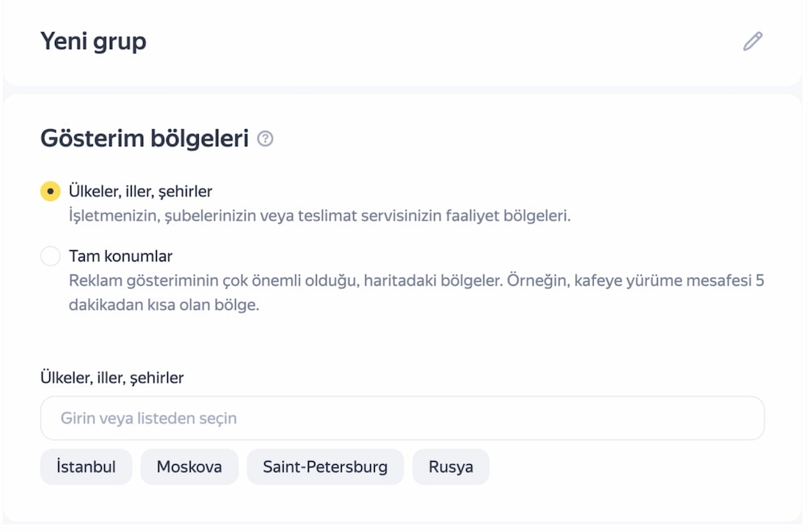The width and height of the screenshot is (808, 532).
Task: Click the Yeni grup group title
Action: click(93, 40)
